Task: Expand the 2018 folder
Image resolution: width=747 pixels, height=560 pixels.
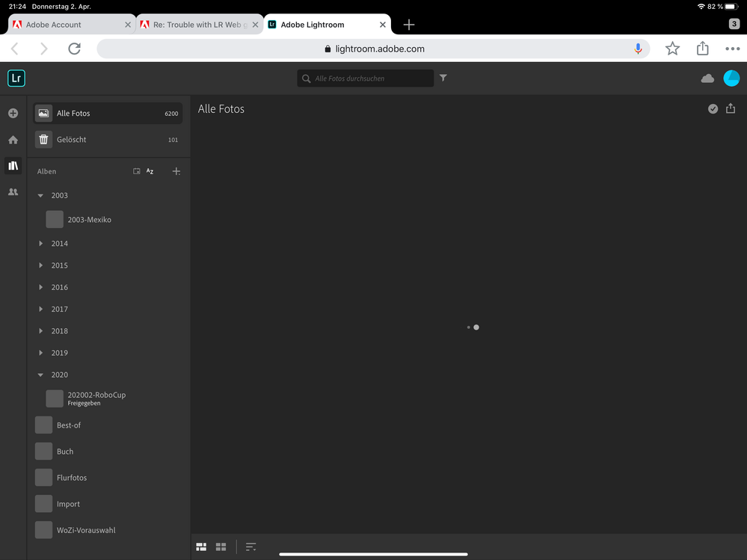Action: 40,331
